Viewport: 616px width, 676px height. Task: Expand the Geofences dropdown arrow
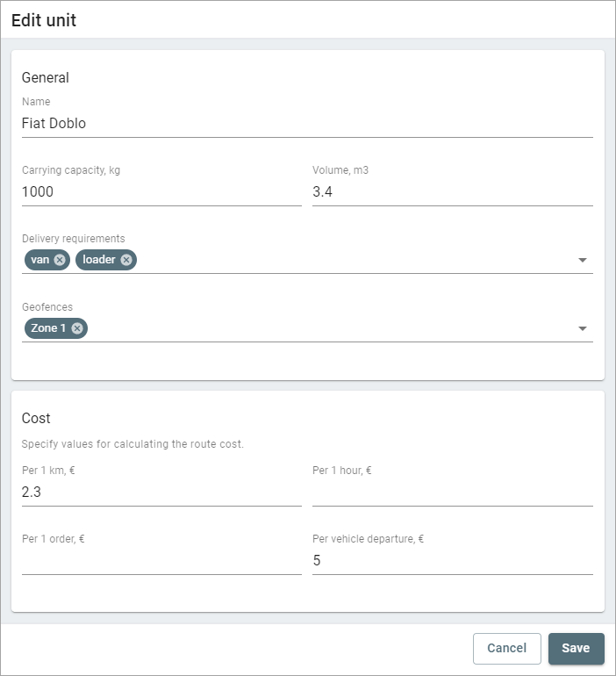coord(583,329)
